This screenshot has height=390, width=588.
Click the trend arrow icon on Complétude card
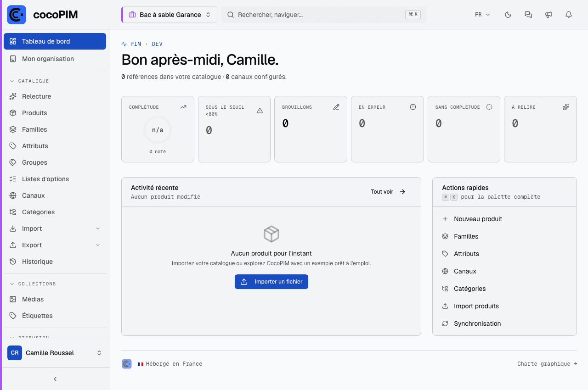[x=183, y=107]
